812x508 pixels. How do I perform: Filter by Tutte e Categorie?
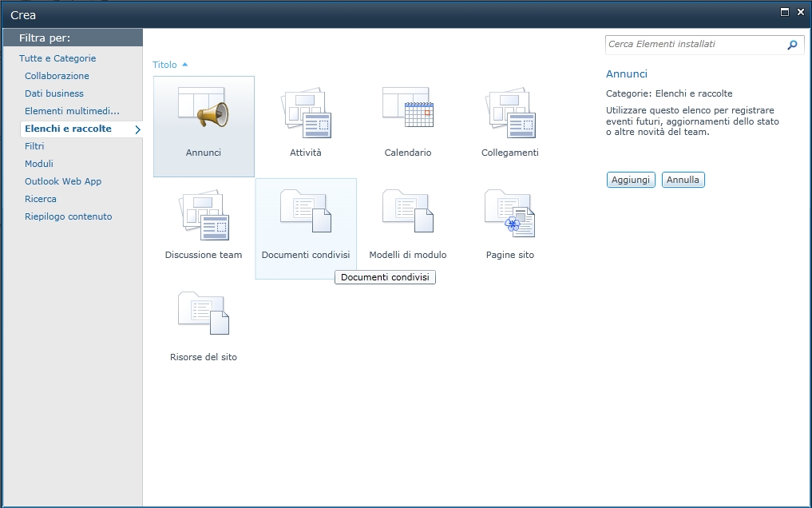pyautogui.click(x=57, y=58)
